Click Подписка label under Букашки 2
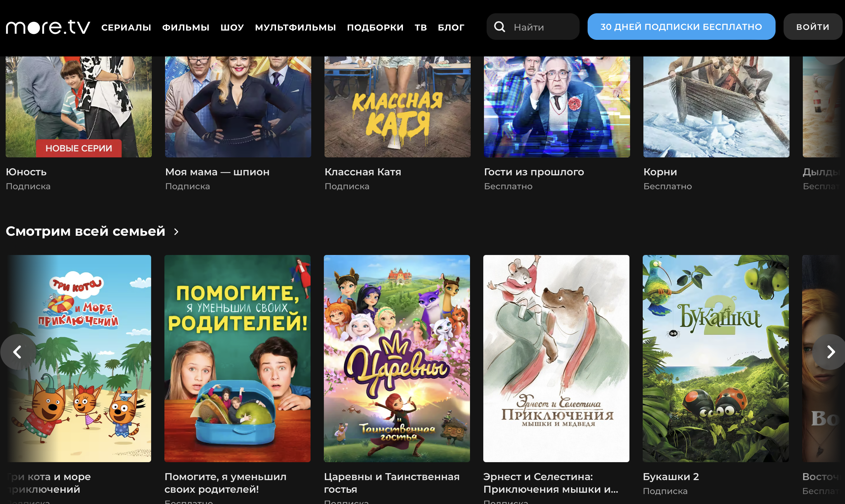 [665, 491]
